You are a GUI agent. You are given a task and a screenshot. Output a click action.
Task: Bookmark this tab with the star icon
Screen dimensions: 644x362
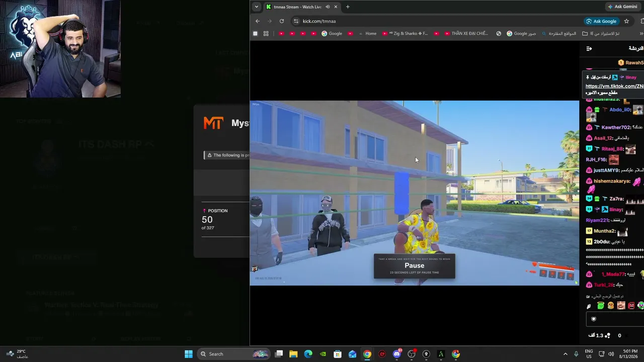(626, 21)
